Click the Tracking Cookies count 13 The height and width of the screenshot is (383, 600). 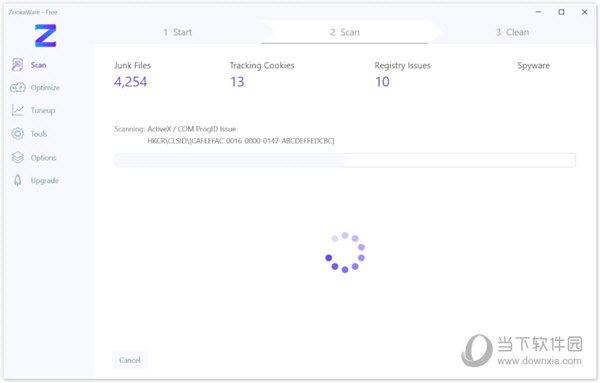[x=237, y=81]
